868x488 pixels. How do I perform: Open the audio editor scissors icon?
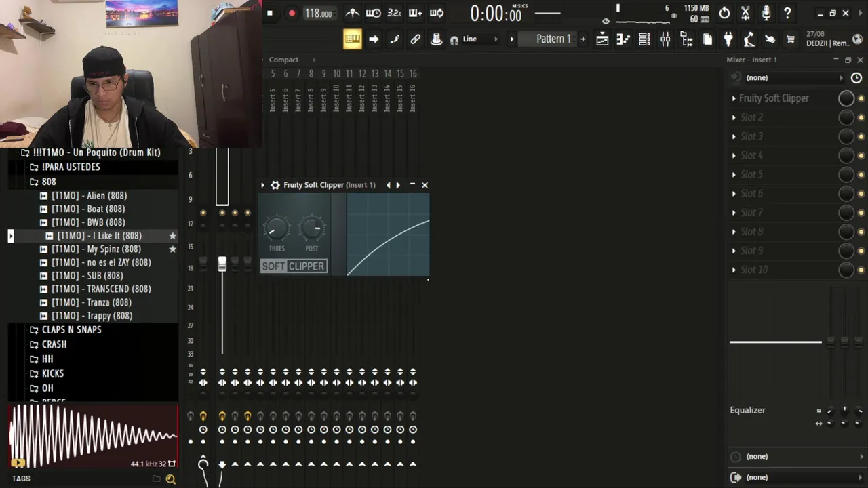tap(745, 13)
